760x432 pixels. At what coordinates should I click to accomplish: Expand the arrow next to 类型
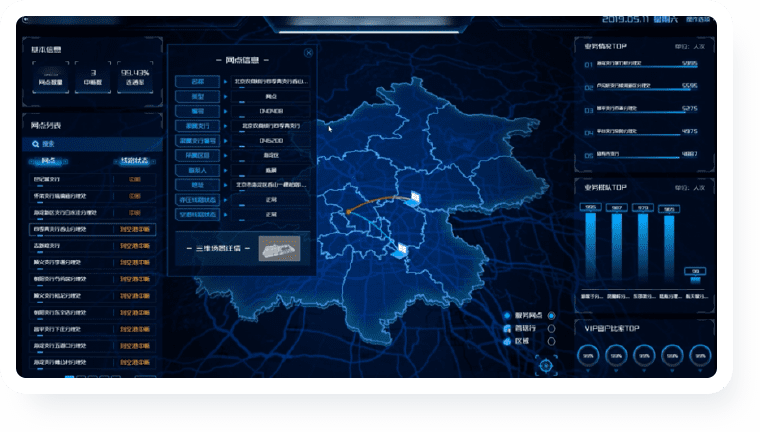pos(225,96)
